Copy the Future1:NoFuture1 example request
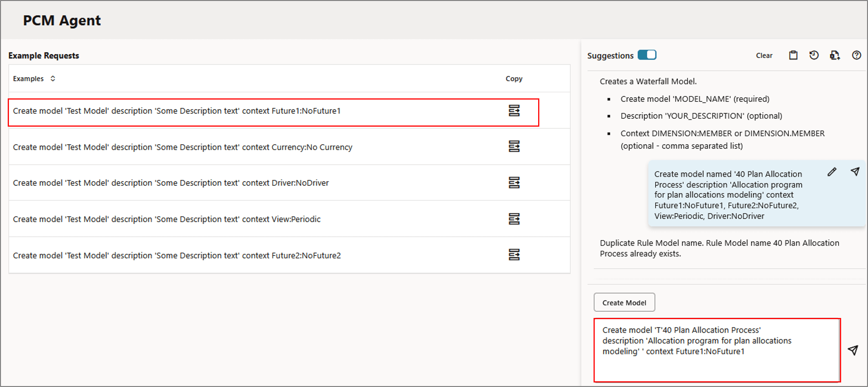 click(514, 110)
